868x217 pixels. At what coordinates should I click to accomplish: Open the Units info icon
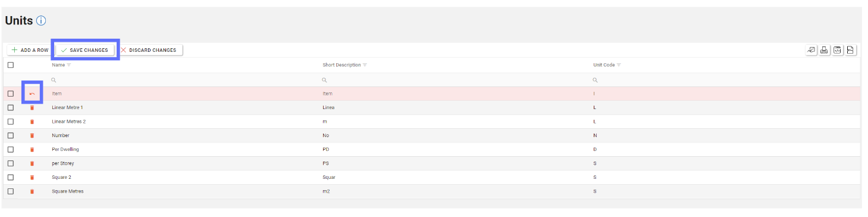[41, 21]
